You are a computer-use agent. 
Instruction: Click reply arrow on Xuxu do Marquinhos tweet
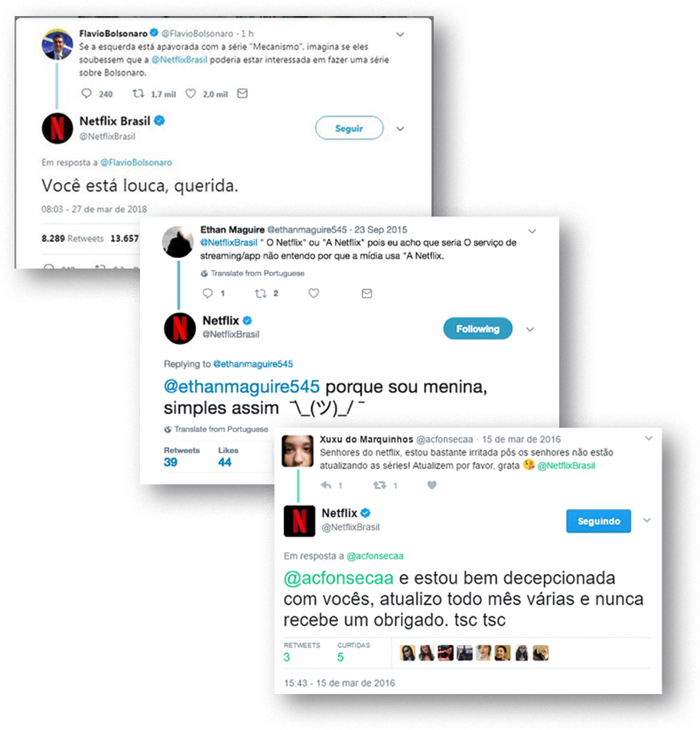(326, 485)
